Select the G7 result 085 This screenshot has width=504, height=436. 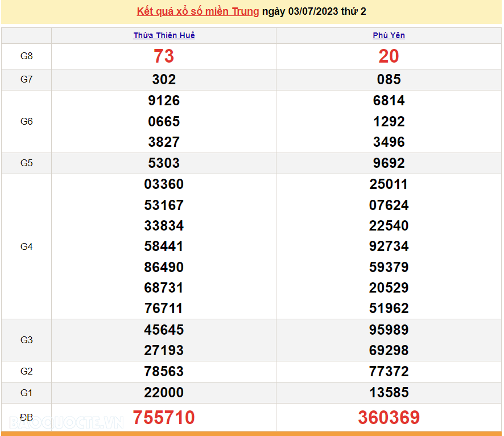pyautogui.click(x=389, y=80)
